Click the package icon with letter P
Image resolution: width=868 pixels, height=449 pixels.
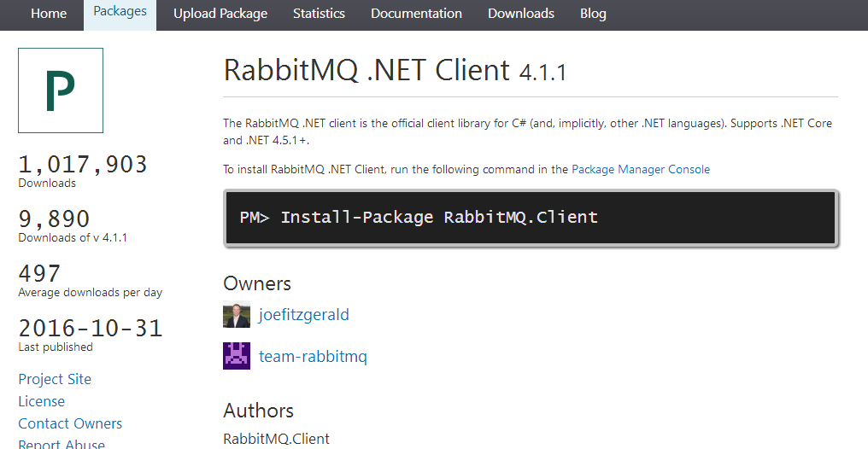pyautogui.click(x=61, y=90)
